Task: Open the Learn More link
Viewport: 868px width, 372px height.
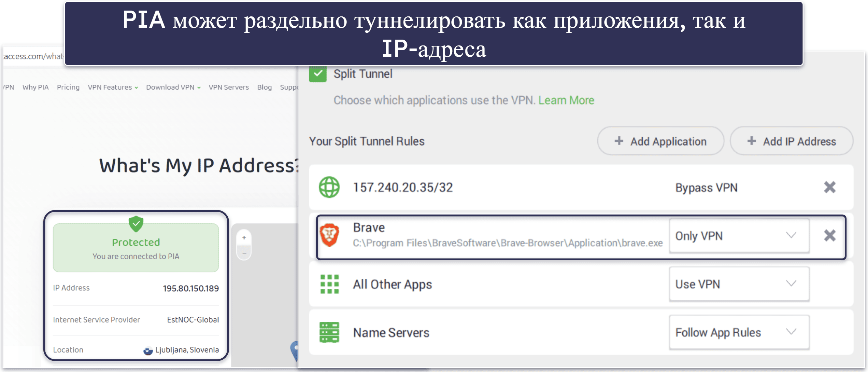Action: [566, 100]
